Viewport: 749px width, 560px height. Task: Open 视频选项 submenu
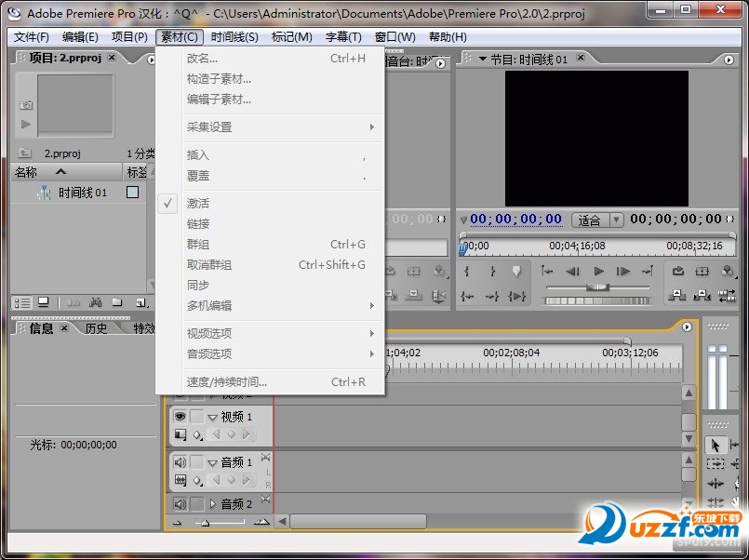[x=284, y=333]
